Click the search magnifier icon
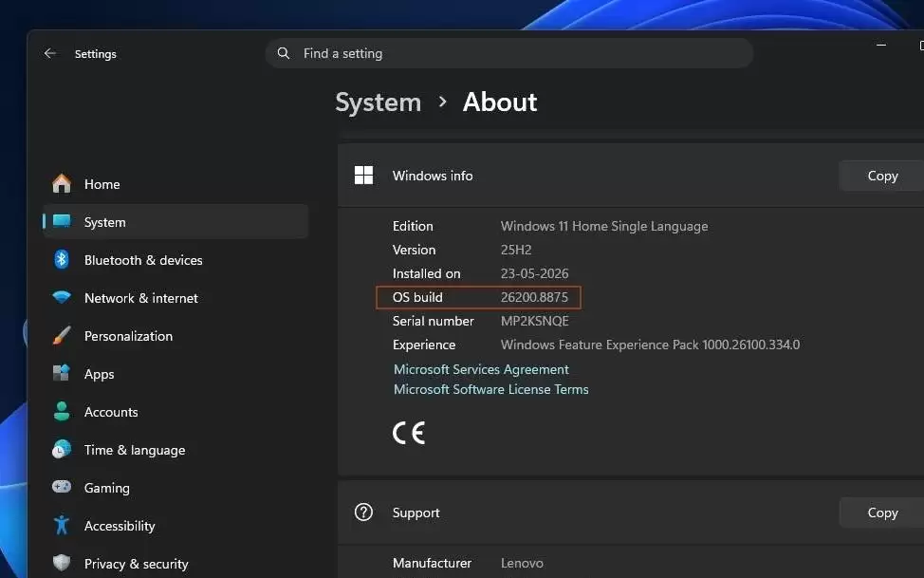 pyautogui.click(x=284, y=53)
